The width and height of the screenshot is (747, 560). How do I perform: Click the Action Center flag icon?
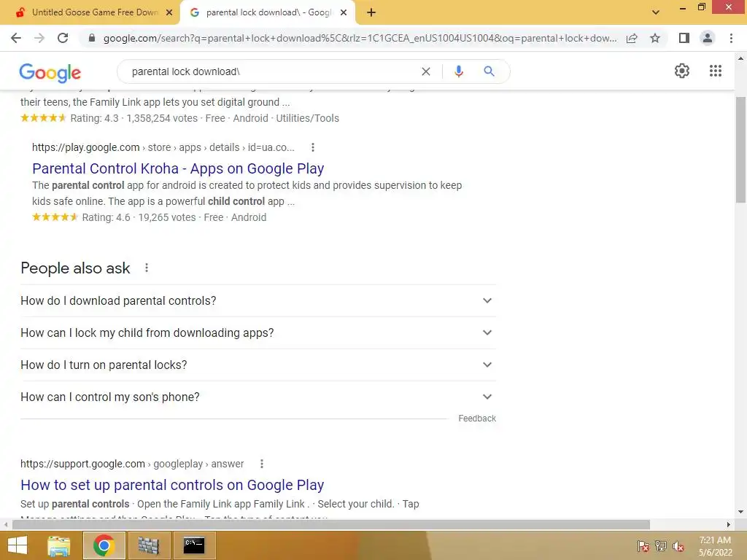643,546
